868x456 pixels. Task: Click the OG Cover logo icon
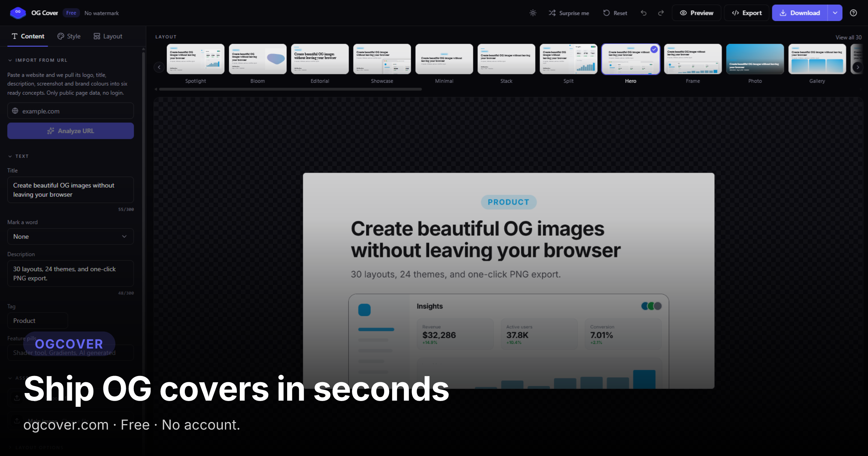click(18, 13)
